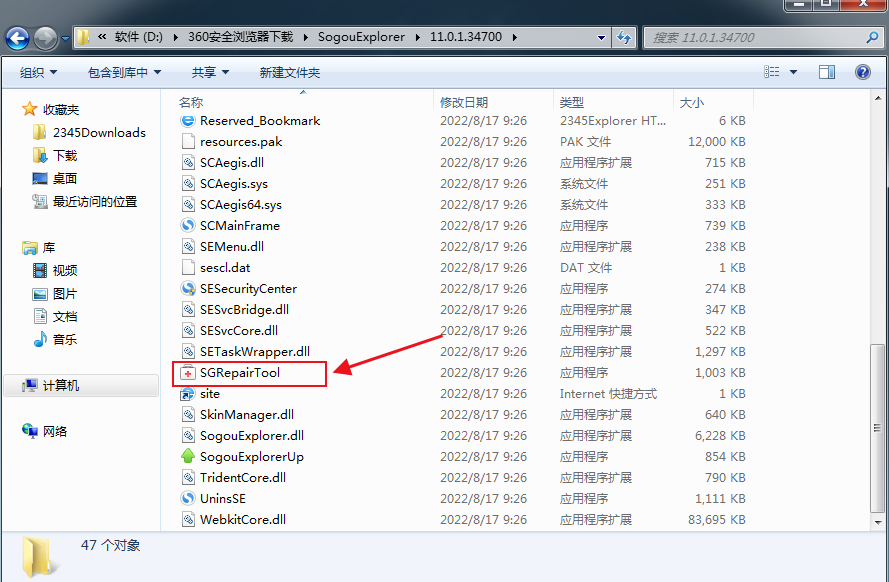Click the 360安全浏览器下载 breadcrumb segment
Screen dimensions: 889x582
point(240,37)
